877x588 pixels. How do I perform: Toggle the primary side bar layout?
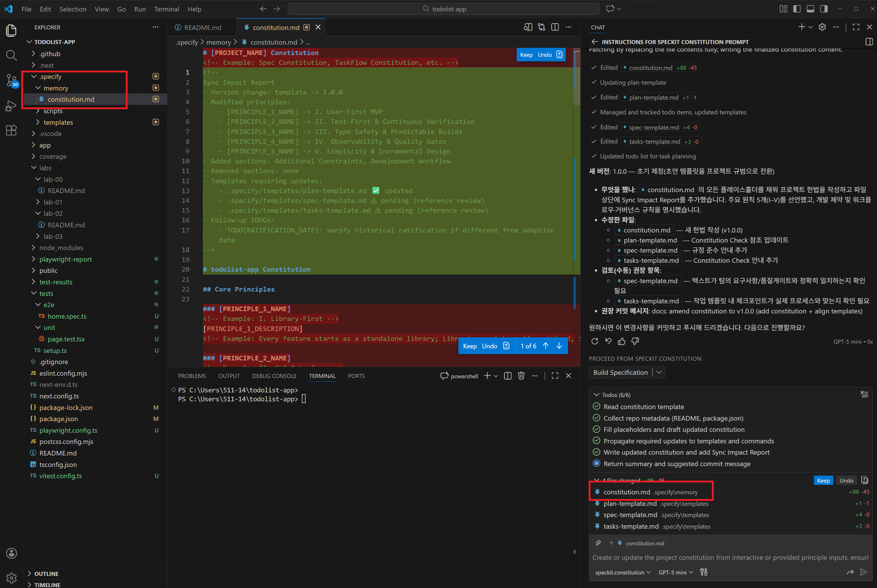[797, 9]
